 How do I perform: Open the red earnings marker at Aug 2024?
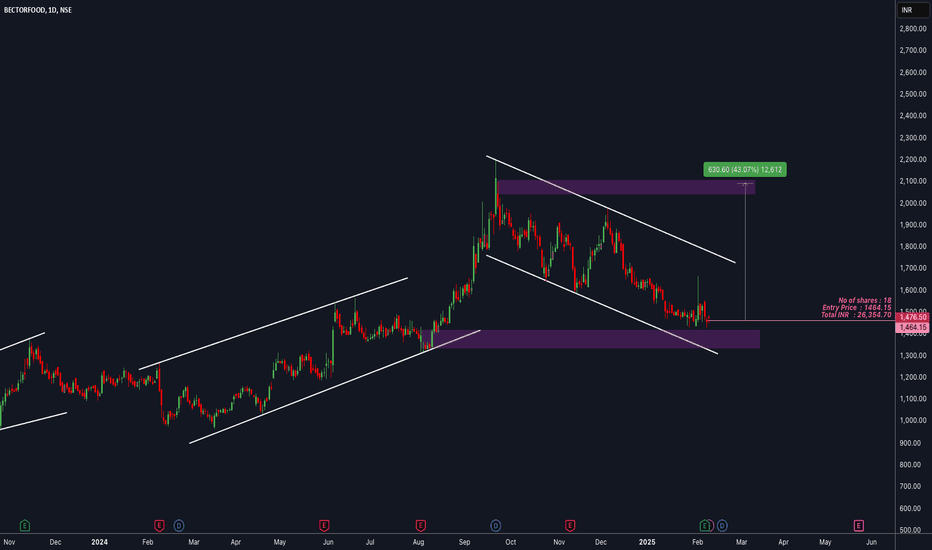coord(420,526)
